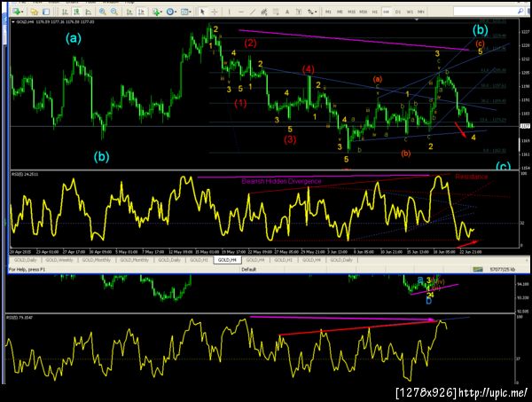Zoom out on the chart
532x402 pixels.
(114, 12)
